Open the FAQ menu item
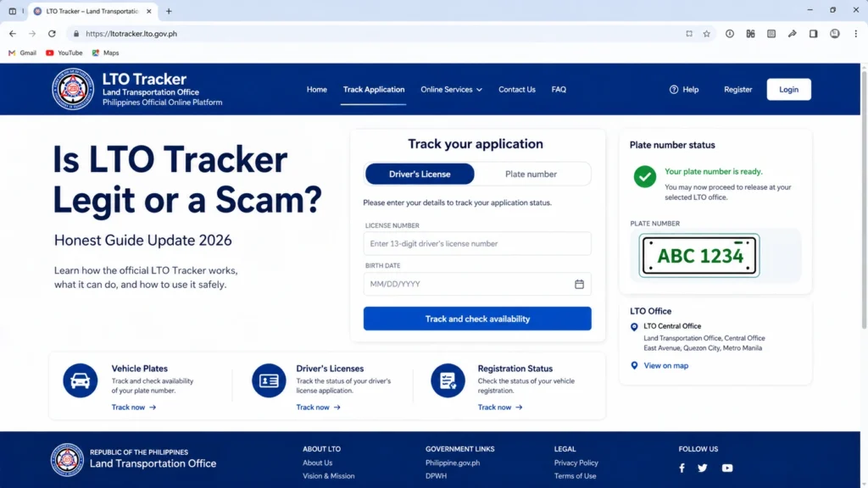This screenshot has height=488, width=868. [559, 90]
